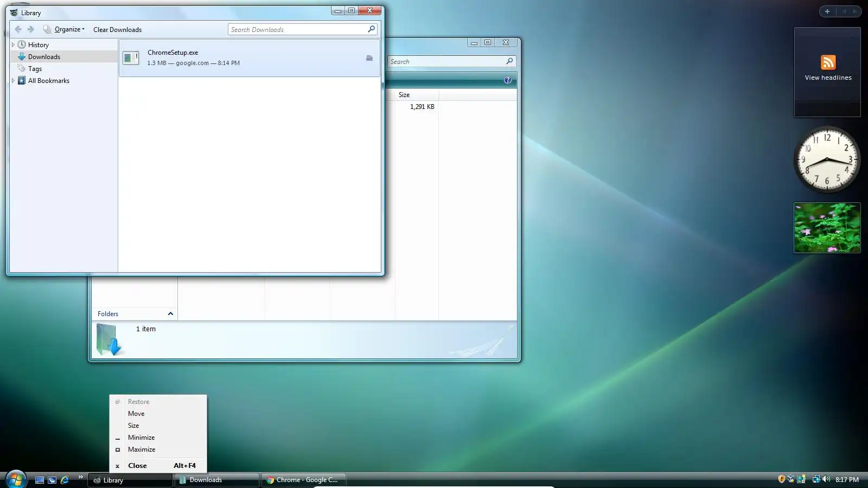The height and width of the screenshot is (488, 868).
Task: Click the flower slideshow gadget picture
Action: (x=827, y=228)
